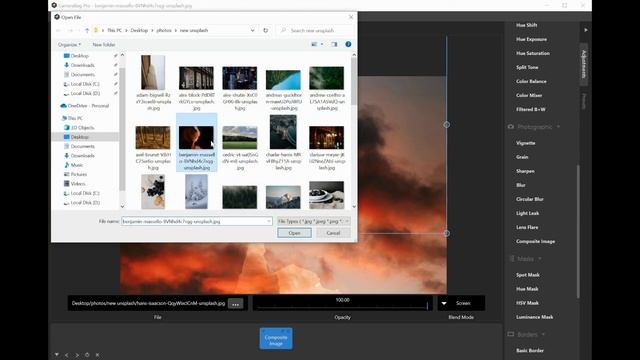Click next arrow in bottom-left strip

coord(77,355)
